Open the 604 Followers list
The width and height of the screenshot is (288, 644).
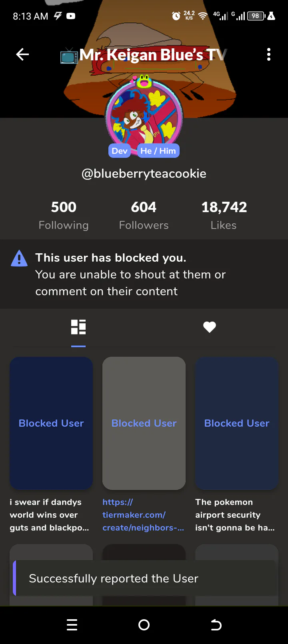coord(144,215)
